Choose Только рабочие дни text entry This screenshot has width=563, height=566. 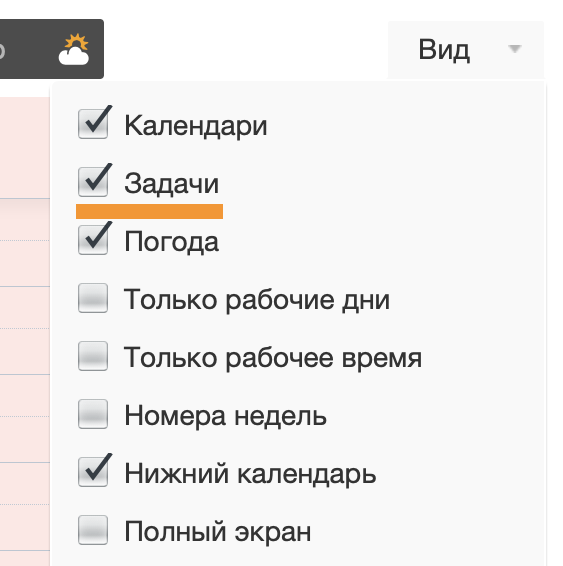(x=257, y=300)
